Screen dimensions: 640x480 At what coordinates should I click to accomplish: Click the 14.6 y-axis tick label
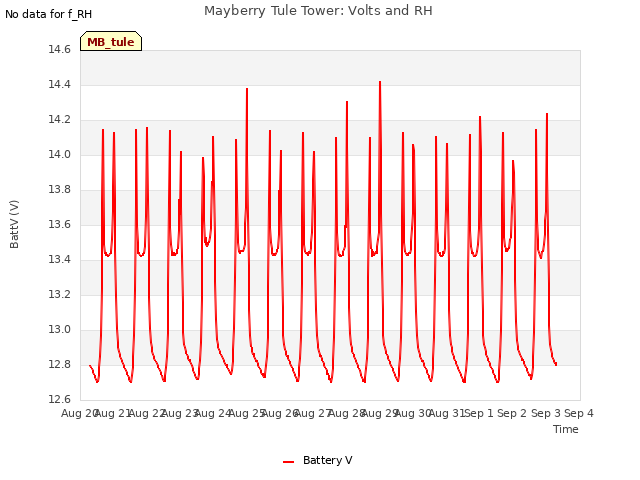(60, 49)
